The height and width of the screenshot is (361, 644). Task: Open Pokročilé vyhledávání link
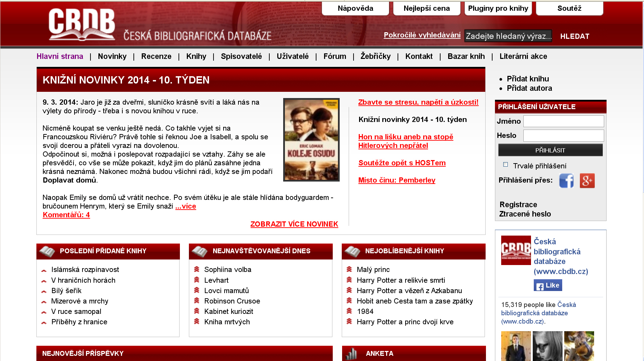[422, 35]
